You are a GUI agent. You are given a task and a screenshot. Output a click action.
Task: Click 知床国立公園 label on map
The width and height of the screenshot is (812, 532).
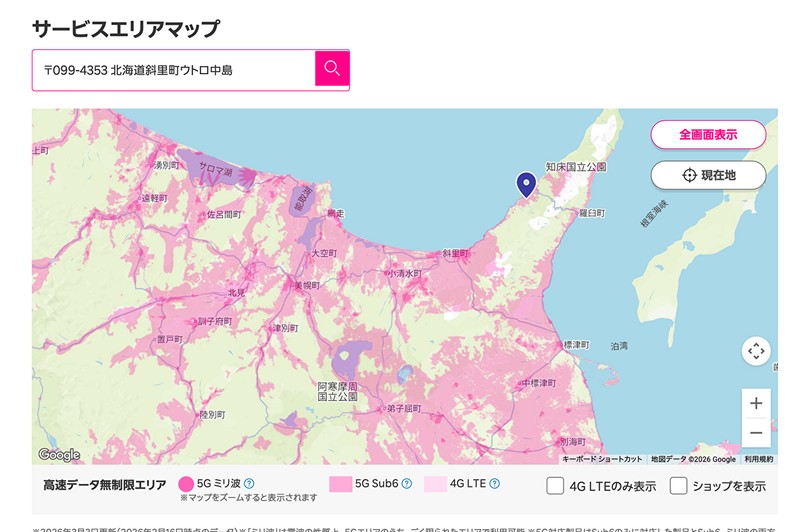click(x=576, y=167)
